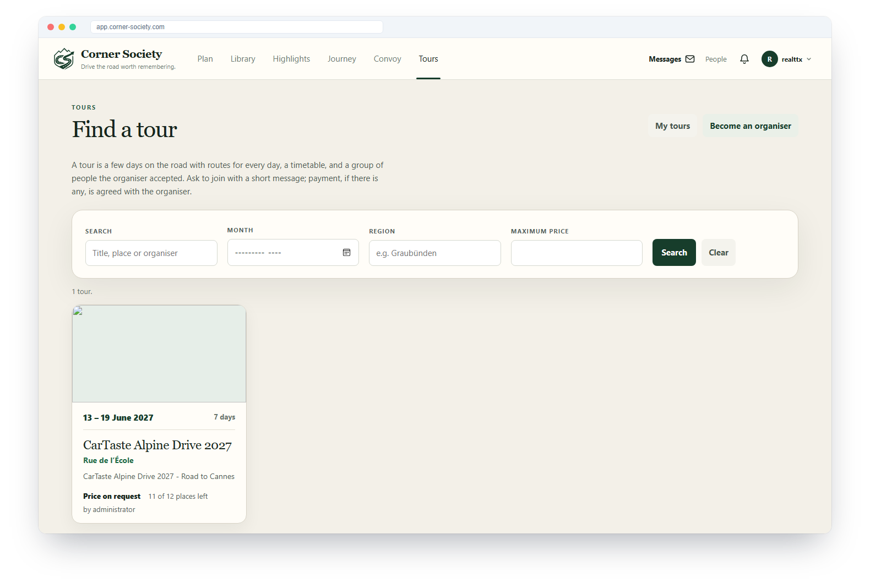Click the '7 days' duration label
This screenshot has height=588, width=870.
pyautogui.click(x=225, y=417)
